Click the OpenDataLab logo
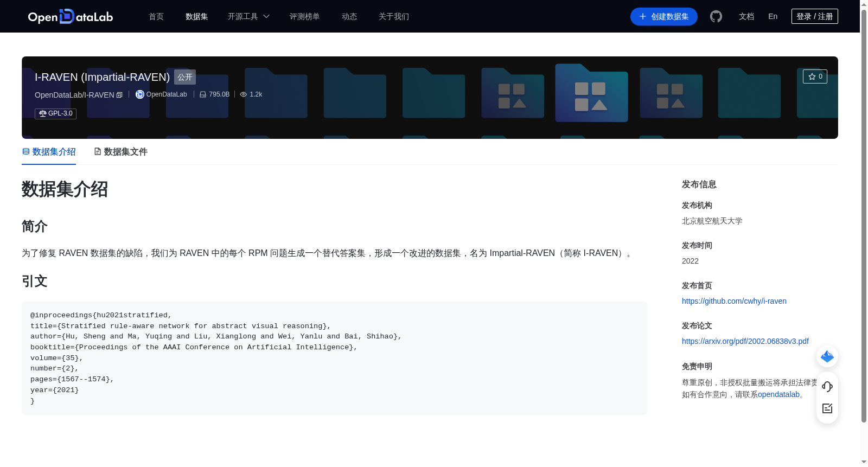This screenshot has width=868, height=467. point(71,17)
